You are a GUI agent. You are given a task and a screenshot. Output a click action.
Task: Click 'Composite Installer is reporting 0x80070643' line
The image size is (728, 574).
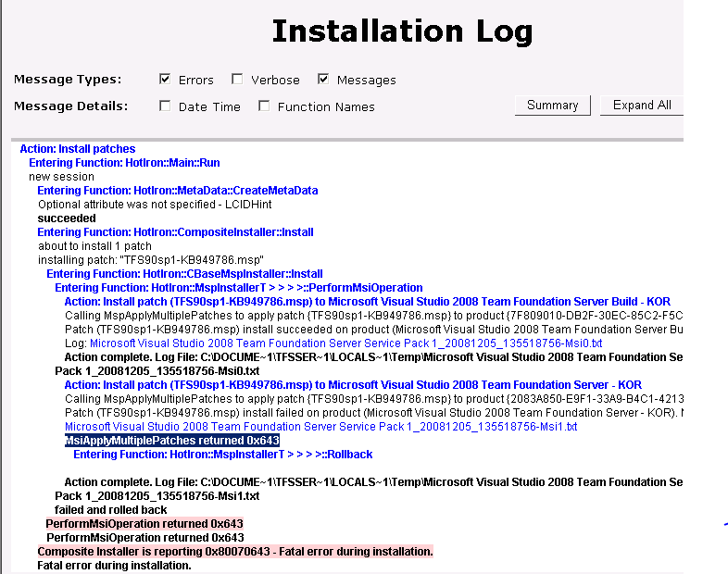tap(235, 552)
